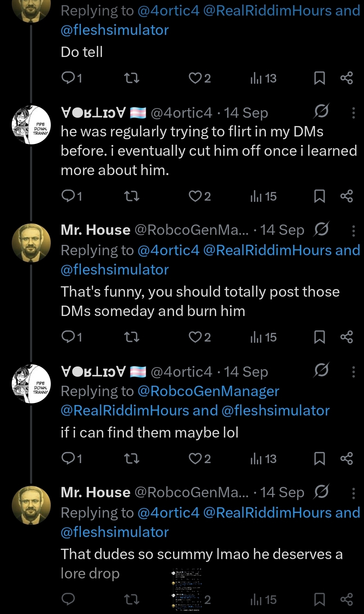
Task: Open Mr. House profile name on the "burn him" tweet
Action: pos(95,230)
